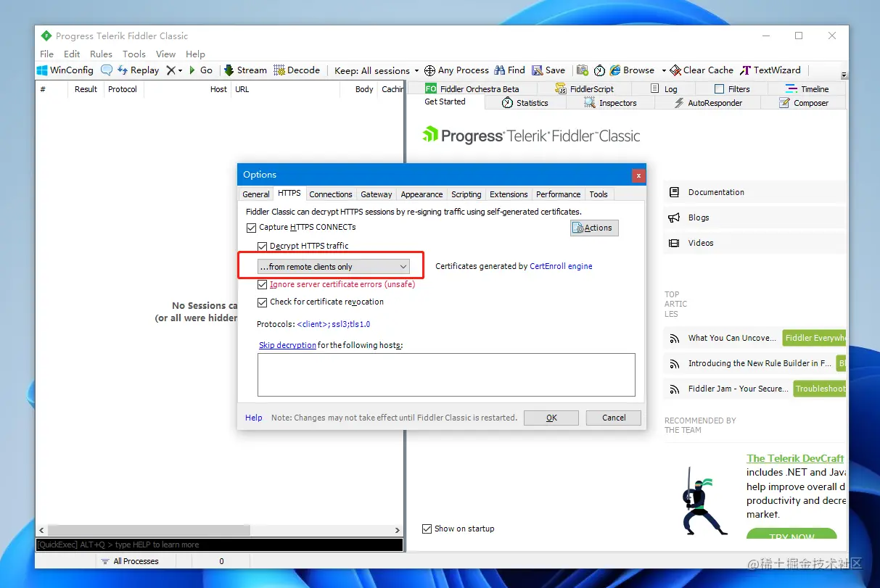Click the Find binoculars icon
The image size is (880, 588).
pos(500,70)
